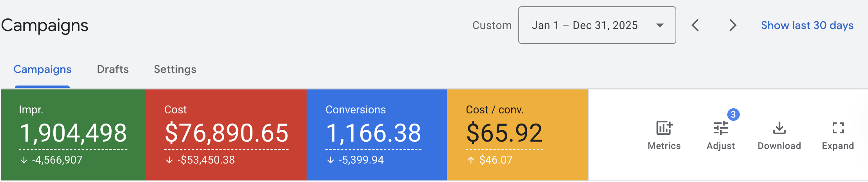Click the Custom date range label
868x182 pixels.
click(x=492, y=25)
